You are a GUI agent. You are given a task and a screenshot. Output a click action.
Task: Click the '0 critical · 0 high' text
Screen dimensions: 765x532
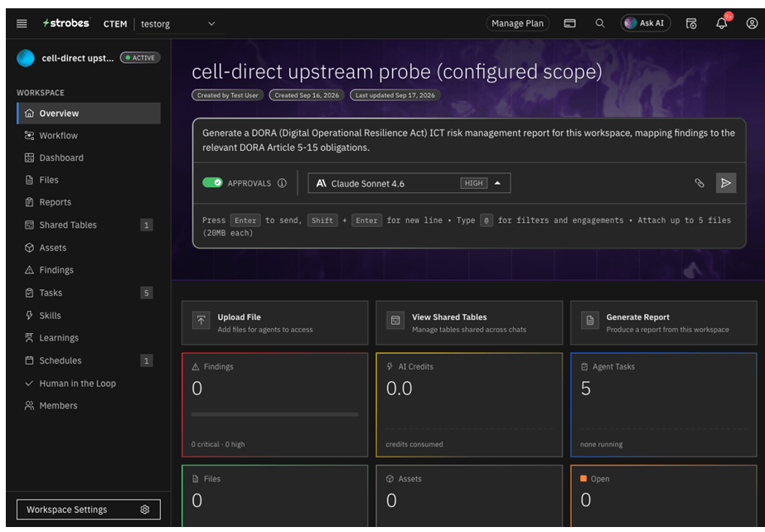(218, 444)
